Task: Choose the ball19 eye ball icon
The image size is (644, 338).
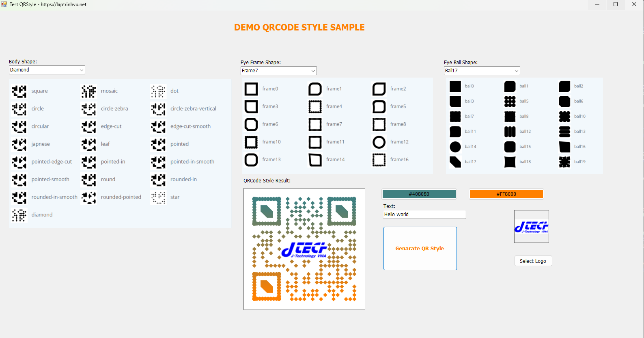Action: [x=564, y=162]
